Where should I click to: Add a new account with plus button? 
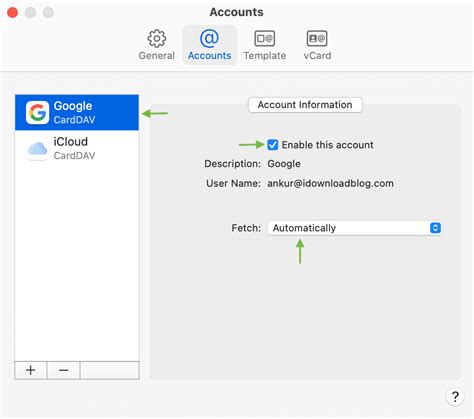(31, 370)
